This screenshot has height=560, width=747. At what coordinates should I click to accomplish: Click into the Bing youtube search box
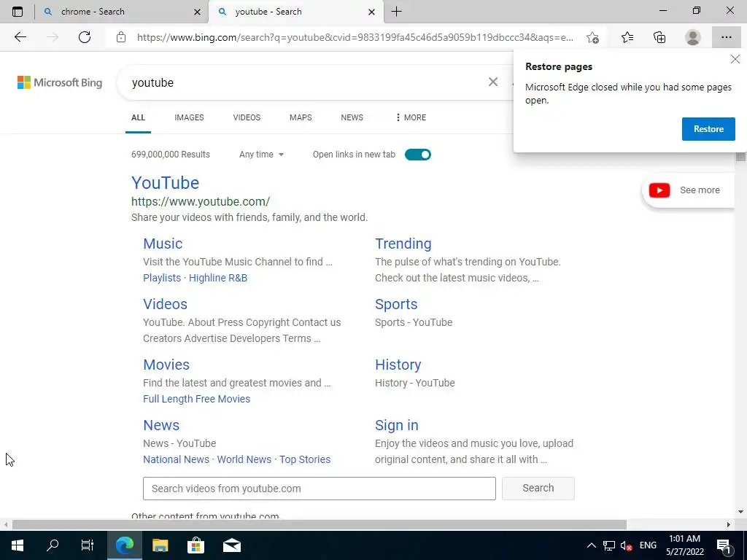coord(305,83)
